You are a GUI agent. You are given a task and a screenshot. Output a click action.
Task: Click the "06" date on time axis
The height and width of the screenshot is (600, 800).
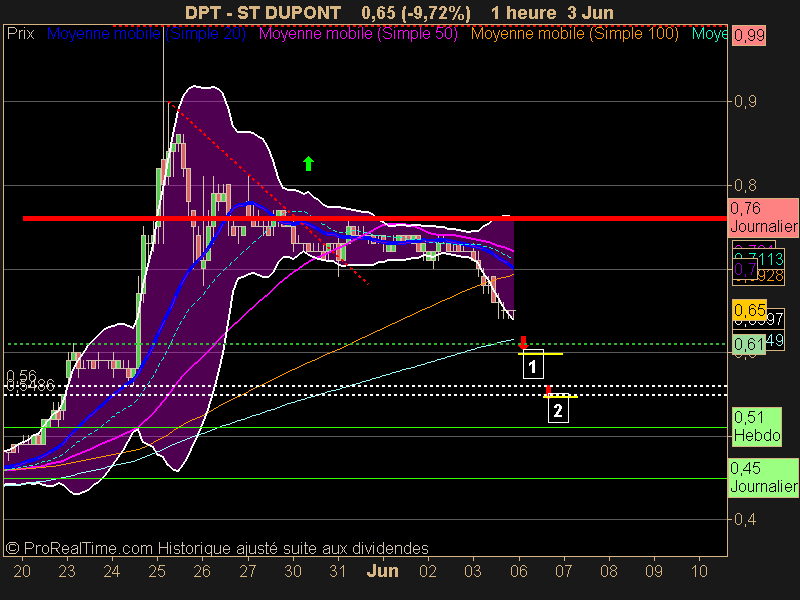click(x=518, y=571)
